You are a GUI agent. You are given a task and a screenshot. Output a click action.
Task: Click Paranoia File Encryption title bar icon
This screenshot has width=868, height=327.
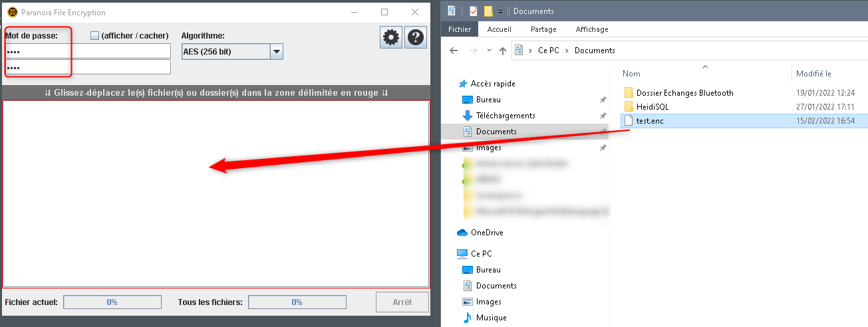(x=12, y=13)
